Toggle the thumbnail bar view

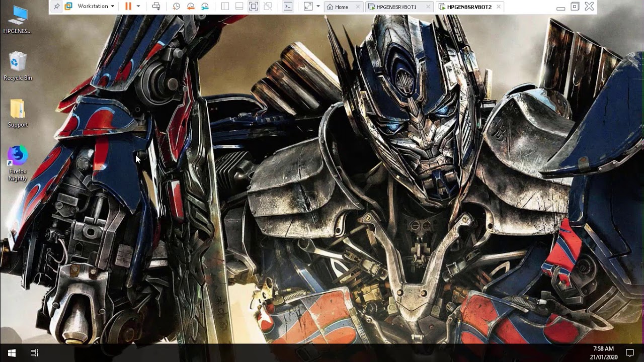239,7
